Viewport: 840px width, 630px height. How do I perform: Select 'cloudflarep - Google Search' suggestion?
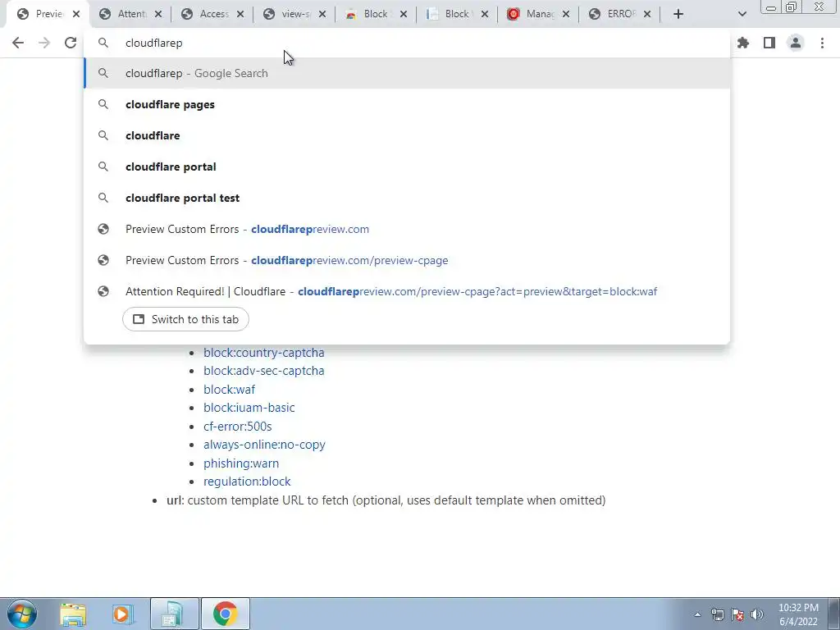pyautogui.click(x=407, y=73)
